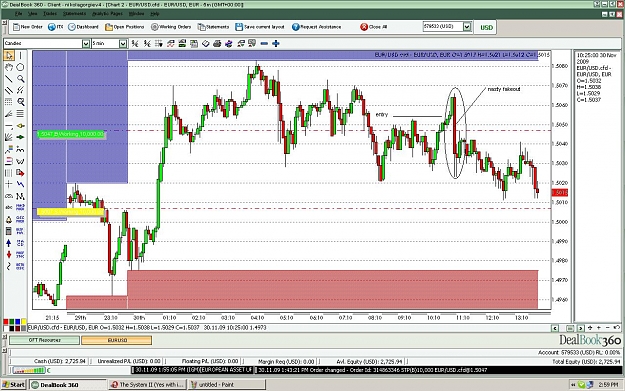Switch to DealBook 360 taskbar button

tap(67, 385)
